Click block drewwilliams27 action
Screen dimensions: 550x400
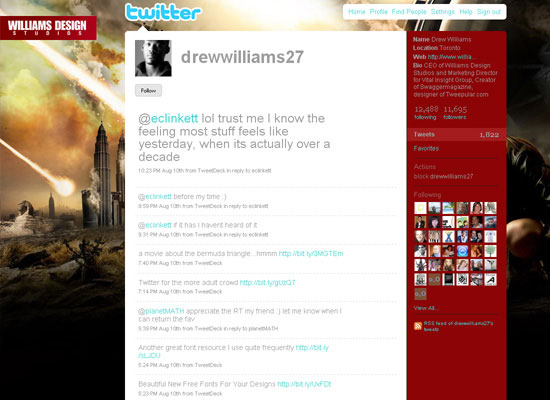443,176
